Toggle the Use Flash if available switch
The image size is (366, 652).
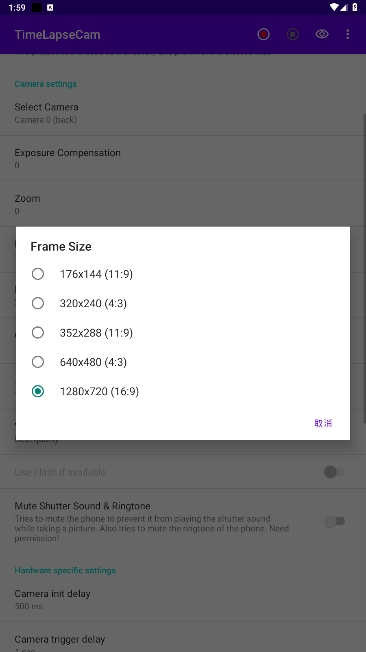(x=334, y=472)
